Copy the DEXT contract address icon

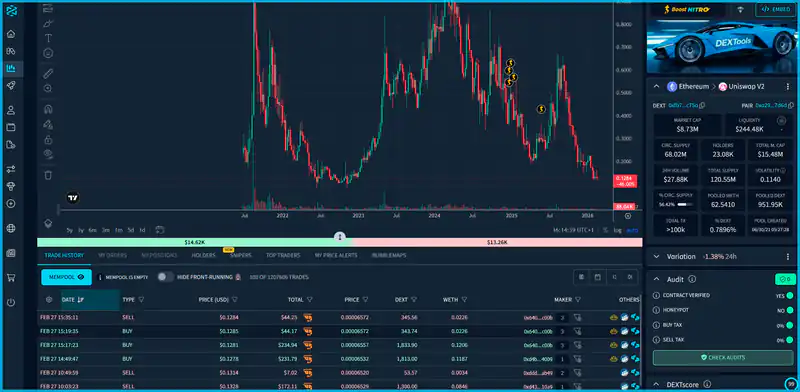[702, 106]
